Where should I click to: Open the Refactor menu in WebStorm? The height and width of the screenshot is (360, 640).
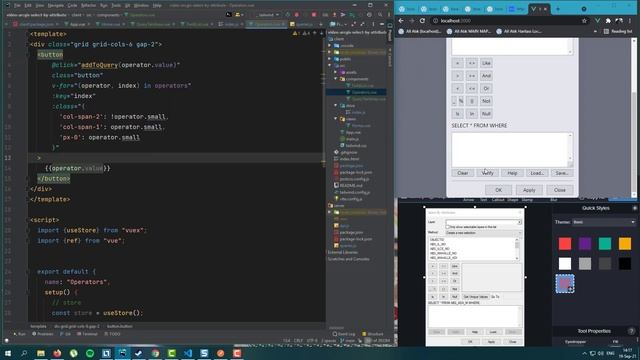88,5
